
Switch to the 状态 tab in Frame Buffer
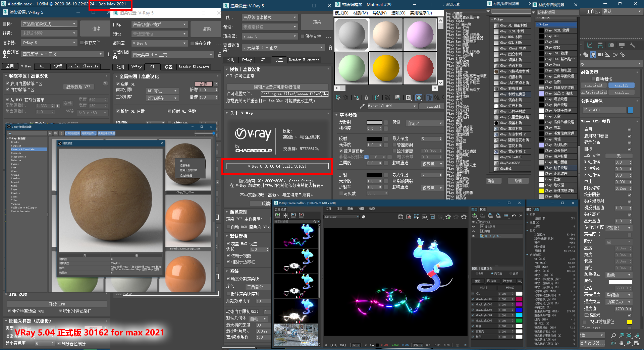pos(483,209)
